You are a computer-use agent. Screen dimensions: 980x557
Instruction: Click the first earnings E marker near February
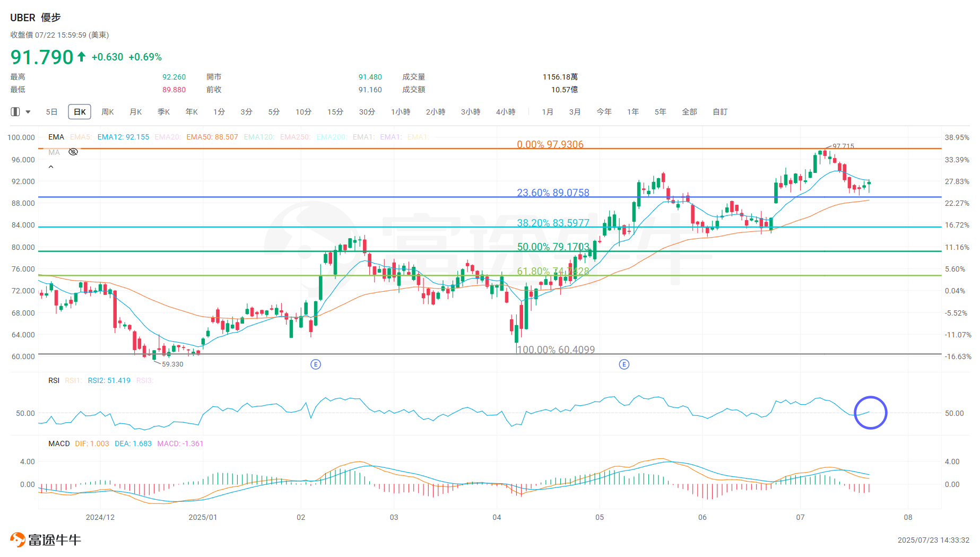point(316,364)
